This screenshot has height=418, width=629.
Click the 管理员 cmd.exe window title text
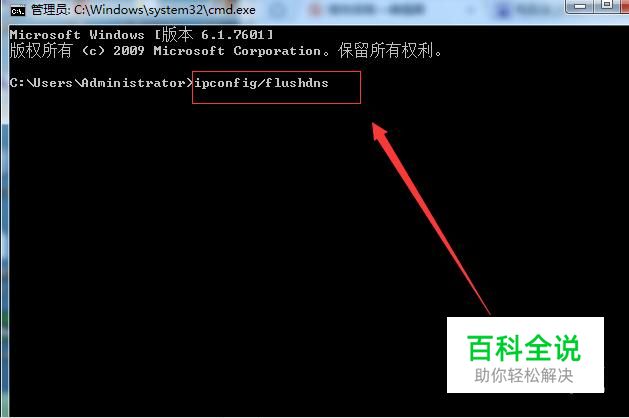point(143,10)
